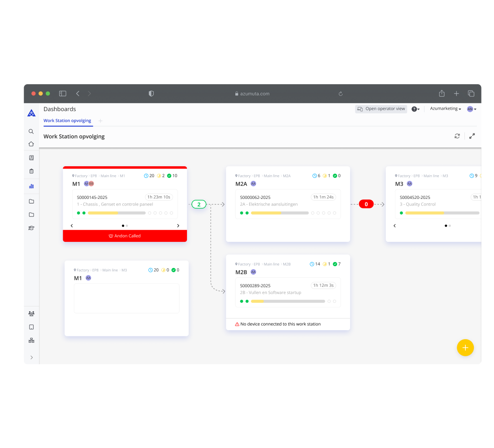Open the analytics dashboards sidebar icon

point(31,186)
